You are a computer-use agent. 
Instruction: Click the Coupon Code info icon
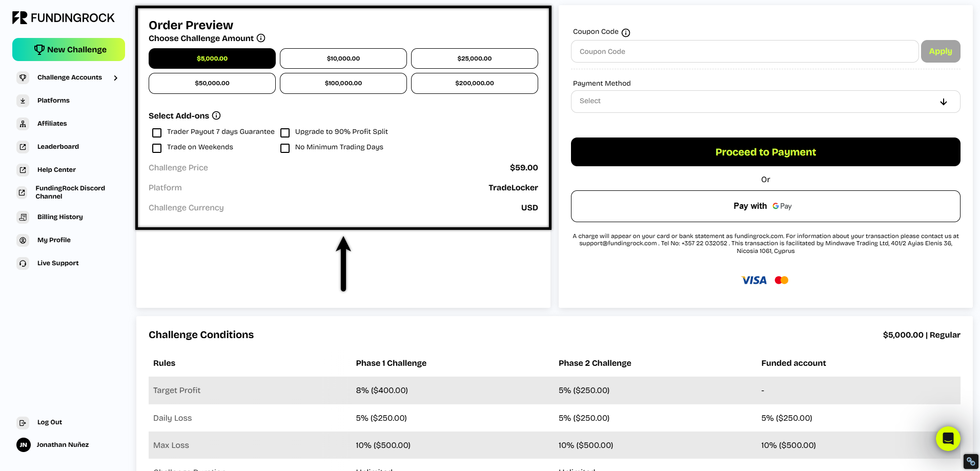pyautogui.click(x=626, y=33)
